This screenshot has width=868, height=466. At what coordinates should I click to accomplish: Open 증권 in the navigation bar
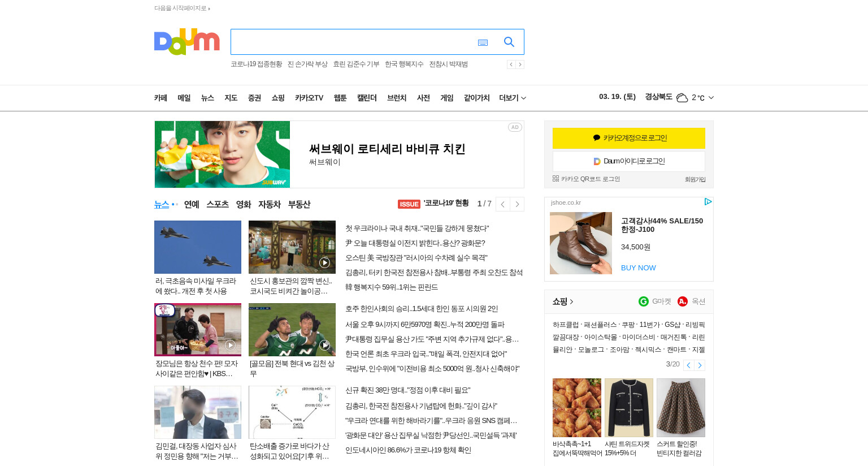(254, 98)
